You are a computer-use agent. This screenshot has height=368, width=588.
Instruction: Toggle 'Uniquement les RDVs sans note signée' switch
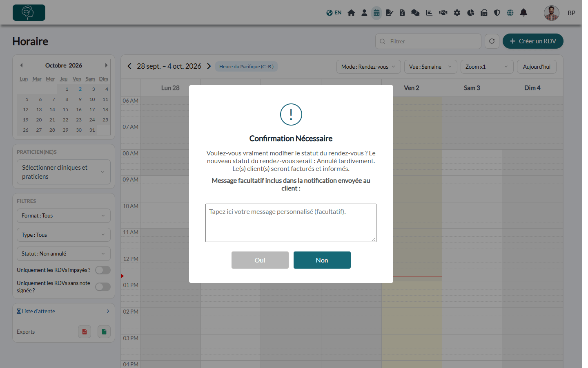103,287
